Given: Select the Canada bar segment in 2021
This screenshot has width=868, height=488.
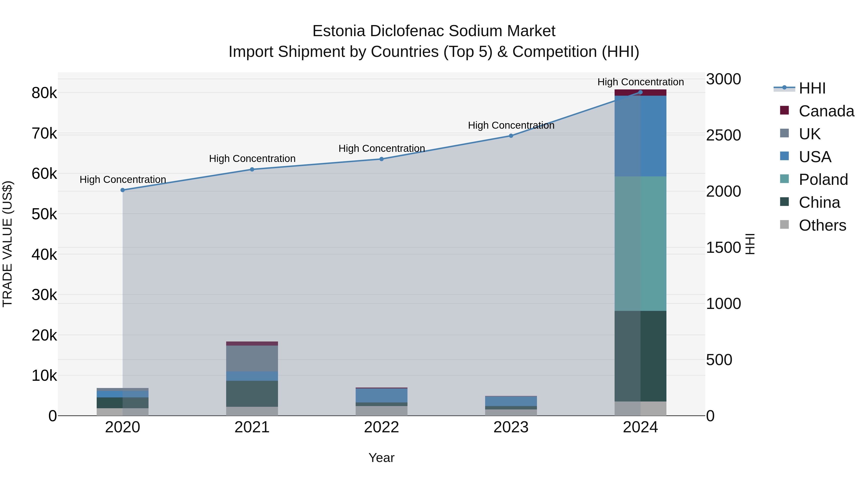Looking at the screenshot, I should point(252,343).
